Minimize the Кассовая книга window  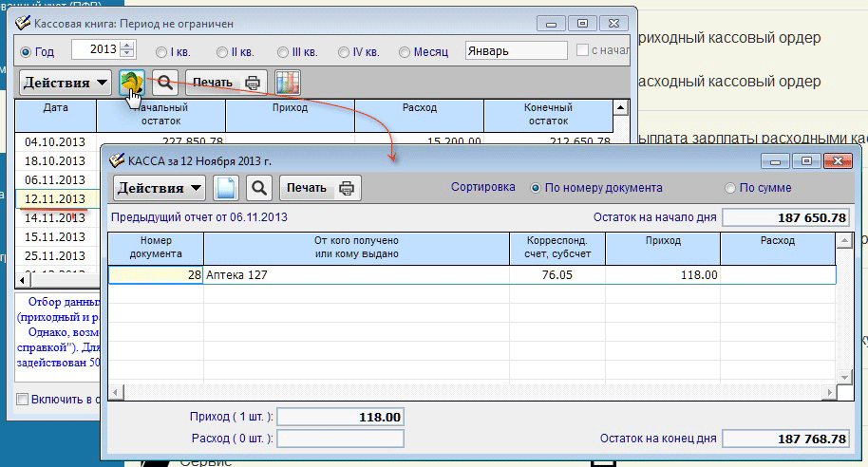click(x=551, y=24)
